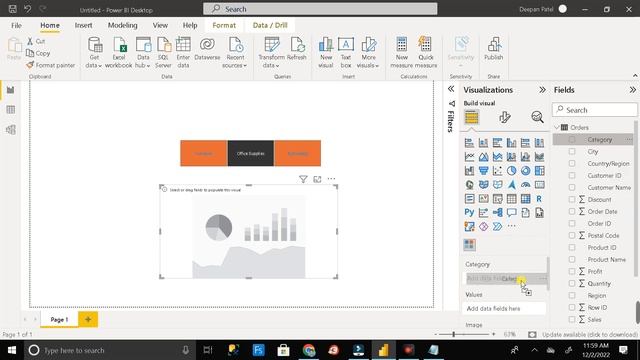This screenshot has height=360, width=640.
Task: Click the Quick measure button
Action: (426, 52)
